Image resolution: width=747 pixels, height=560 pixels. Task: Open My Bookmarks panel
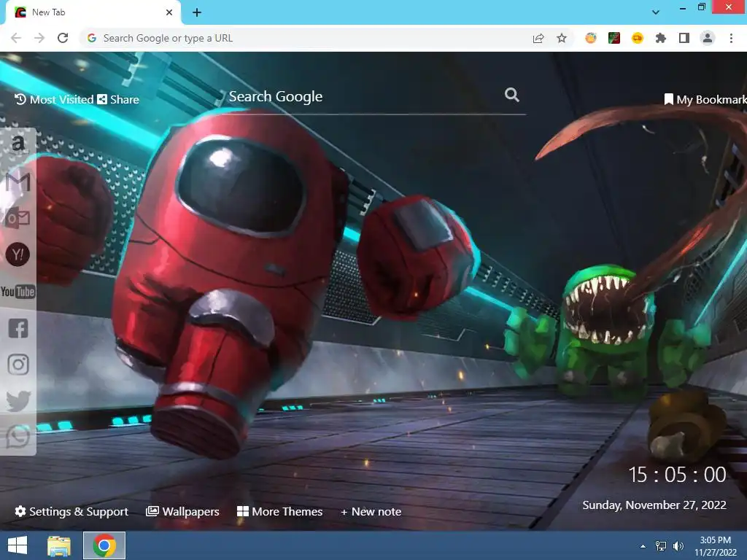(x=705, y=99)
